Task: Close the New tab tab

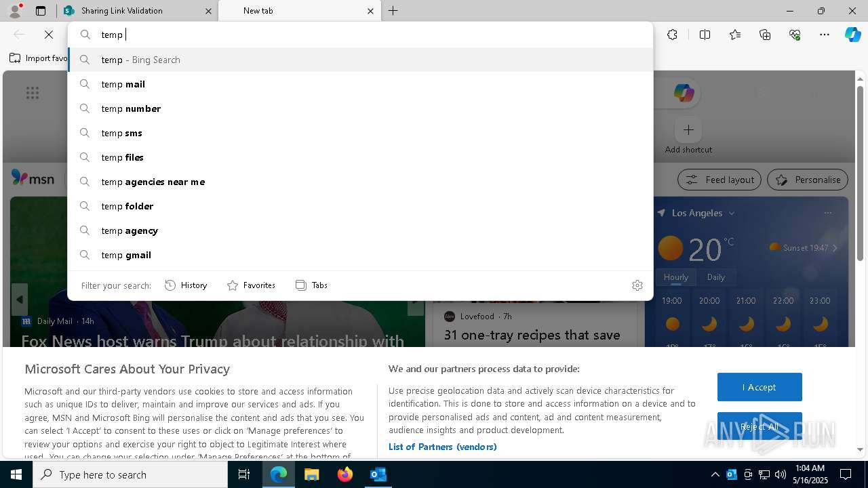Action: point(370,11)
